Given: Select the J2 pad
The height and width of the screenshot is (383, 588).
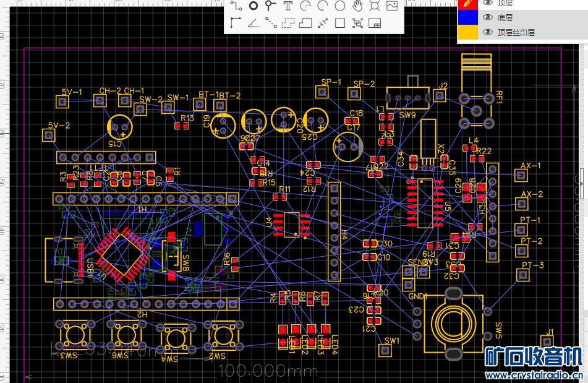Looking at the screenshot, I should (440, 96).
